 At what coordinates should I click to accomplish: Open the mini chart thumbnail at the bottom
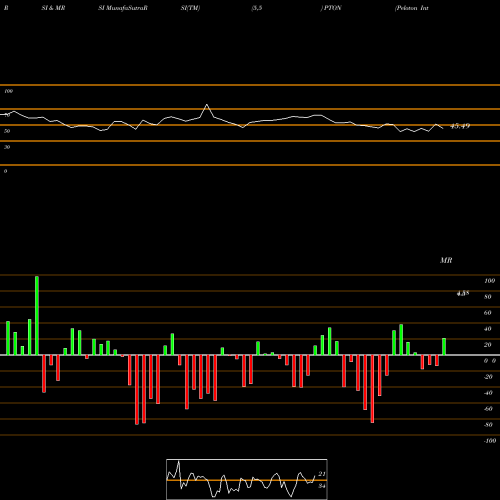[247, 479]
